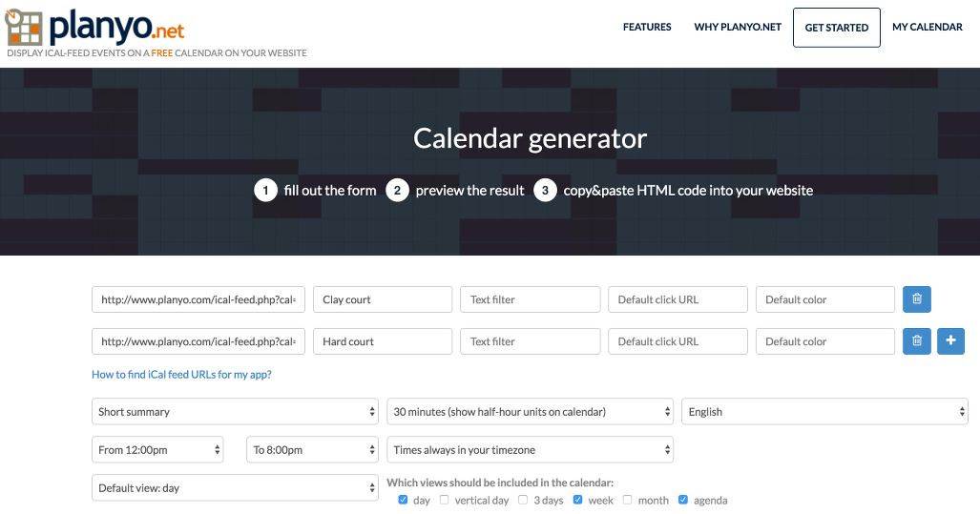Delete the Hard court feed row
This screenshot has height=514, width=980.
point(917,341)
